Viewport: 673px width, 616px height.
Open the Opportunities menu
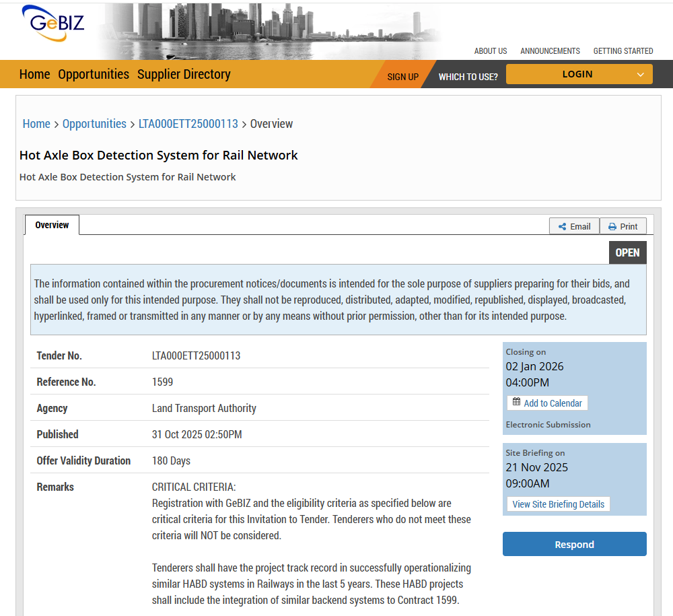pyautogui.click(x=94, y=75)
